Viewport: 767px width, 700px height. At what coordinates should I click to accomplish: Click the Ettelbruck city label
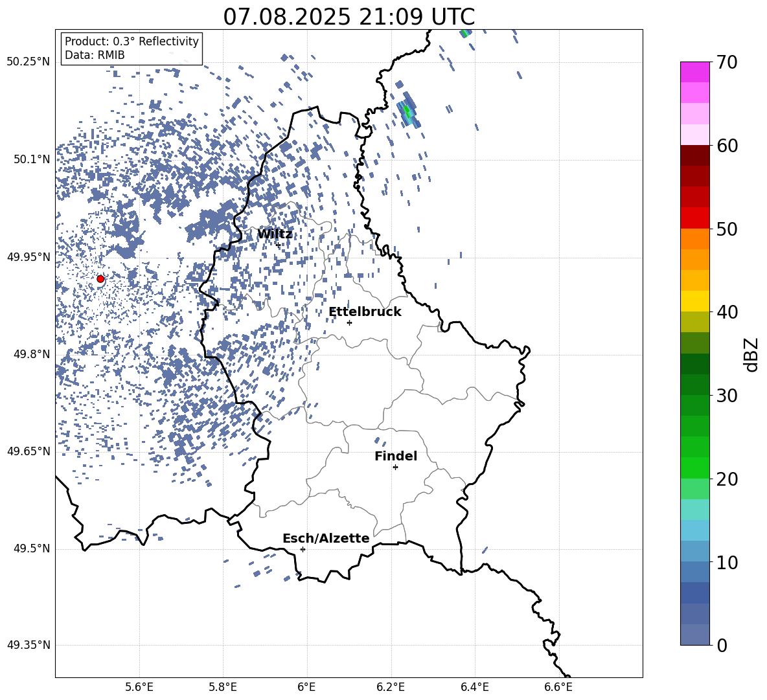pyautogui.click(x=365, y=312)
